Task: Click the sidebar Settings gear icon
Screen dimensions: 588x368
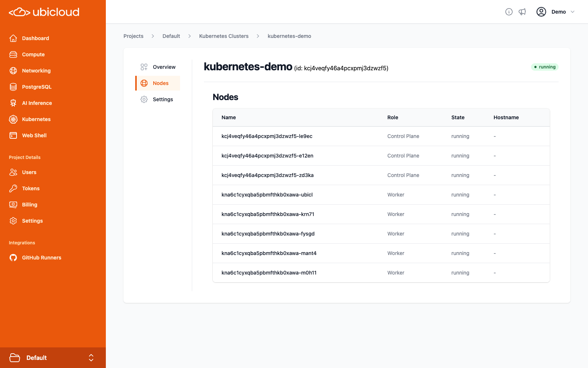Action: click(13, 221)
